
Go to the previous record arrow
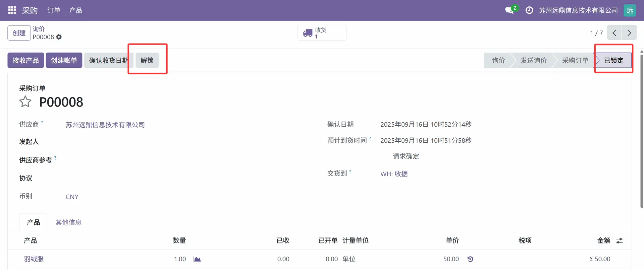(x=614, y=33)
